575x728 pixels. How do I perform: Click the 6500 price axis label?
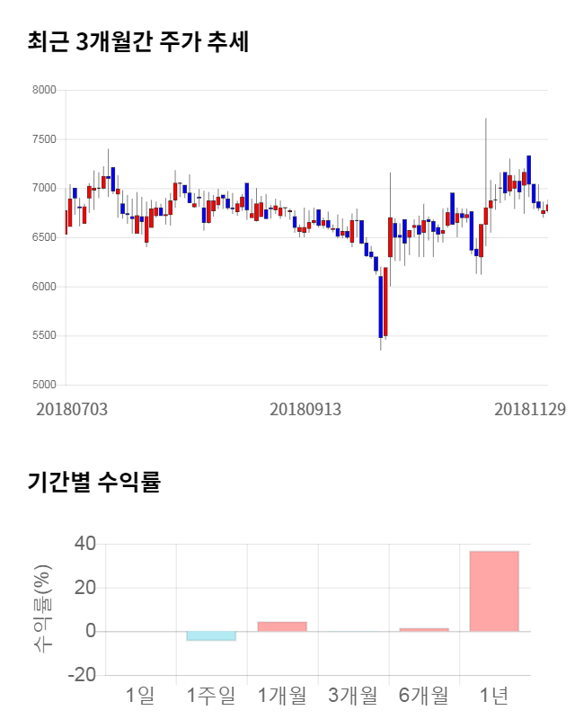[45, 238]
